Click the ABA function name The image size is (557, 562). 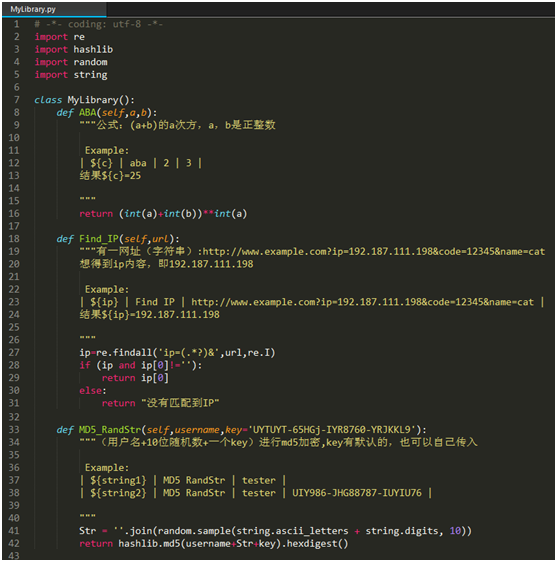(87, 113)
